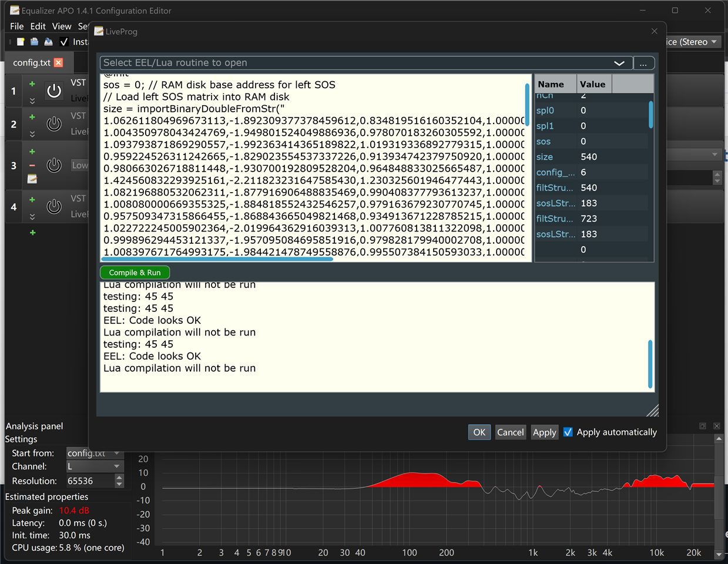Toggle the power button on filter row 4
Screen dimensions: 728x564
(x=54, y=206)
